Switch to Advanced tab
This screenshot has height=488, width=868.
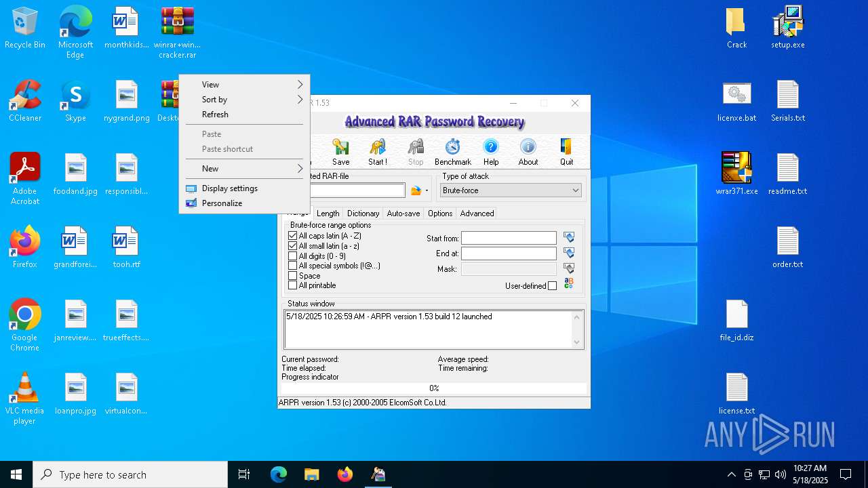(x=477, y=213)
